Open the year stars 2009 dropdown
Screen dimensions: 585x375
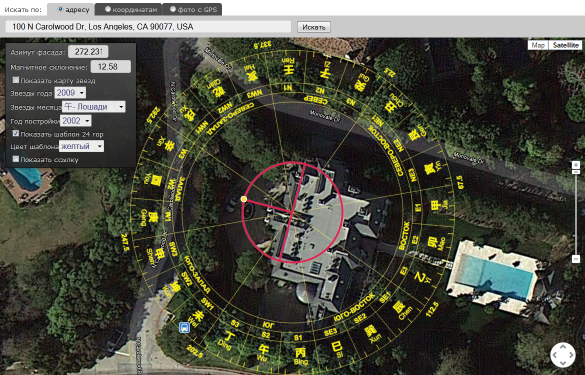70,93
